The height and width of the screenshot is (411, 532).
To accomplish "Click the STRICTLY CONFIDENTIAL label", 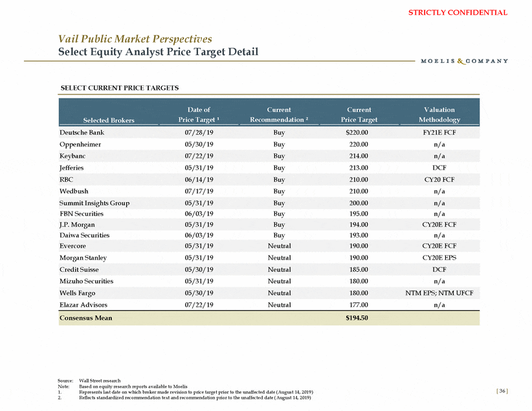I will click(x=458, y=12).
